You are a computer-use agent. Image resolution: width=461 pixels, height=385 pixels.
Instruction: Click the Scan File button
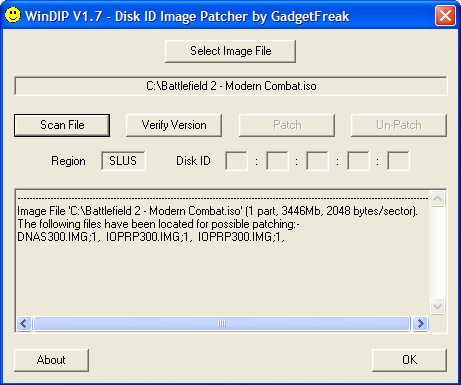pyautogui.click(x=62, y=125)
